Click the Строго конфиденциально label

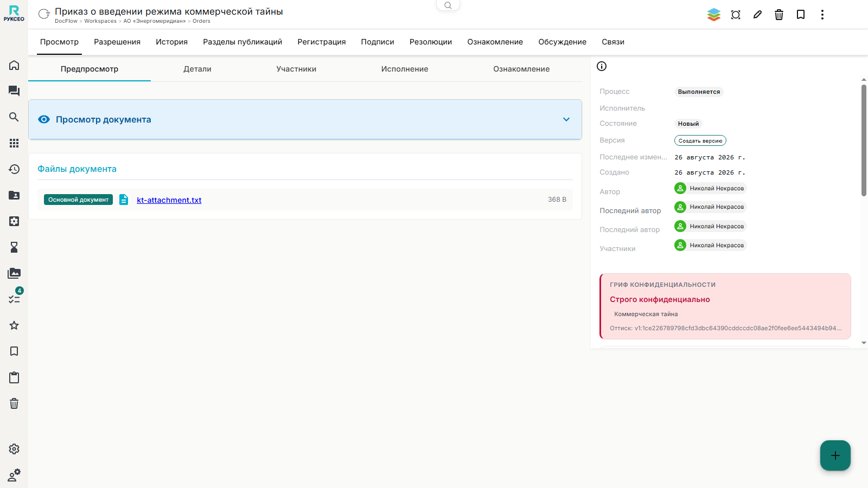tap(660, 299)
